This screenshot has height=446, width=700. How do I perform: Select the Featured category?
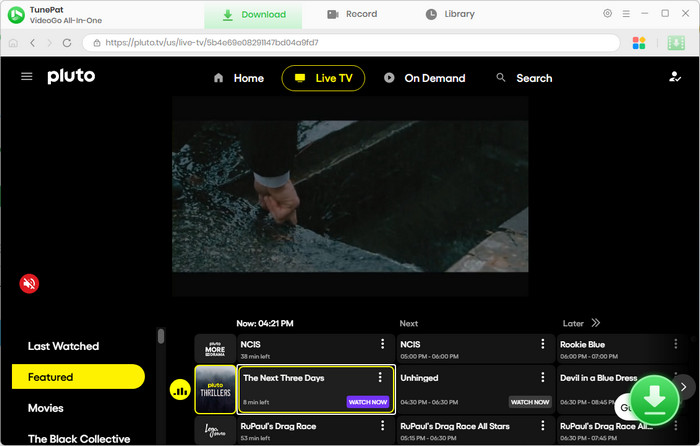click(79, 377)
